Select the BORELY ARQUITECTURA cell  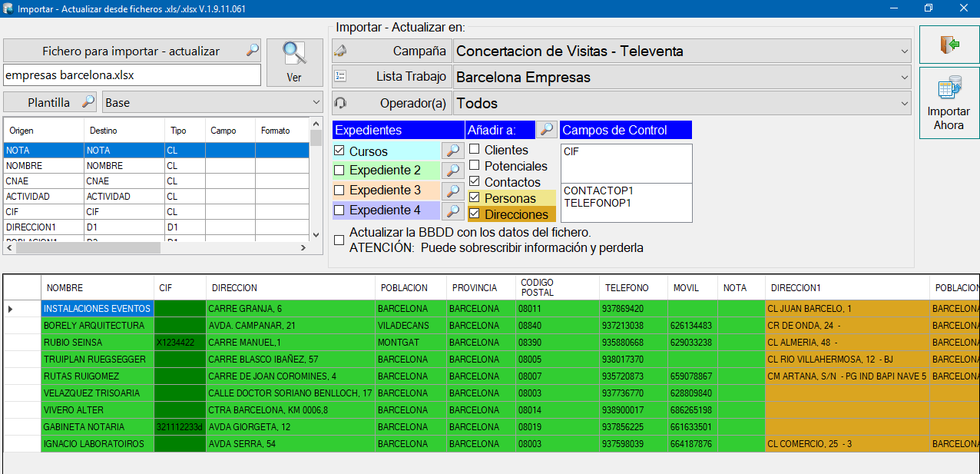point(98,326)
